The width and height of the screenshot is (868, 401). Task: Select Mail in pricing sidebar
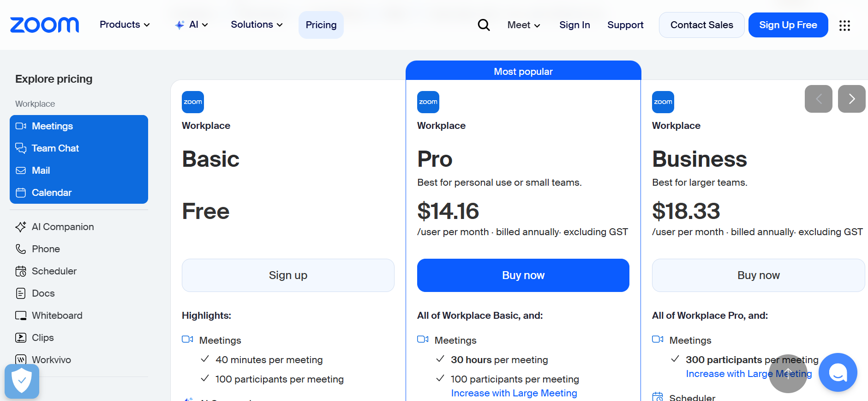pos(79,170)
